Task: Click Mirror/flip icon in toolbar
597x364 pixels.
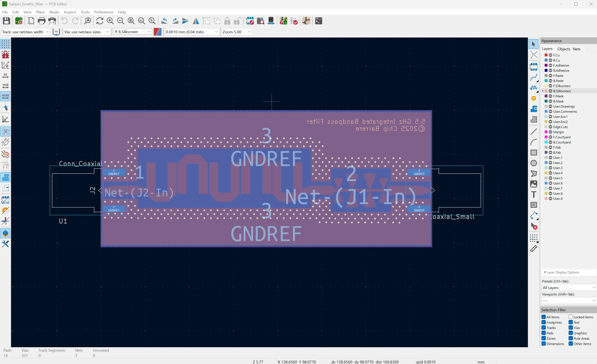Action: click(196, 21)
